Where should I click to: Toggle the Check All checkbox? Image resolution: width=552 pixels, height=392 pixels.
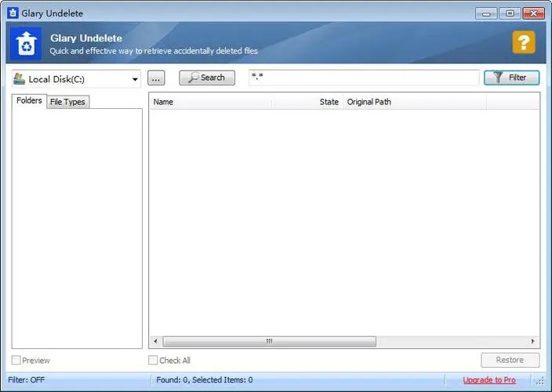153,360
